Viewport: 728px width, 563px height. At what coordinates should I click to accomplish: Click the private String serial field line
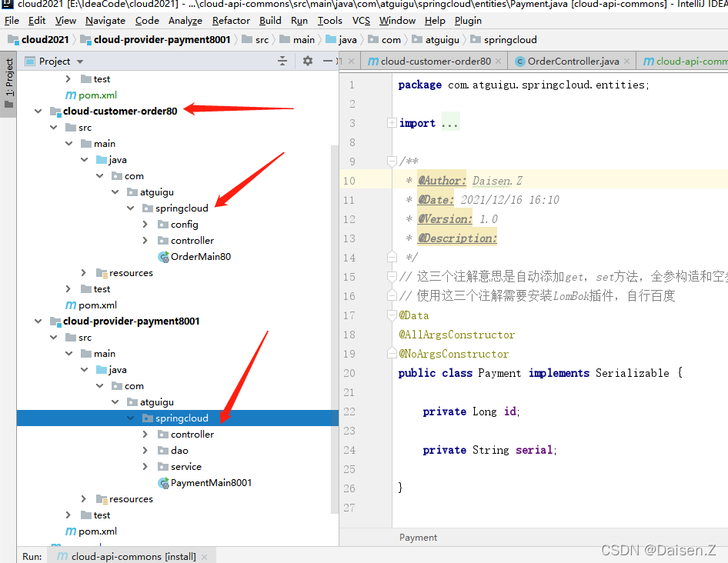pos(489,450)
